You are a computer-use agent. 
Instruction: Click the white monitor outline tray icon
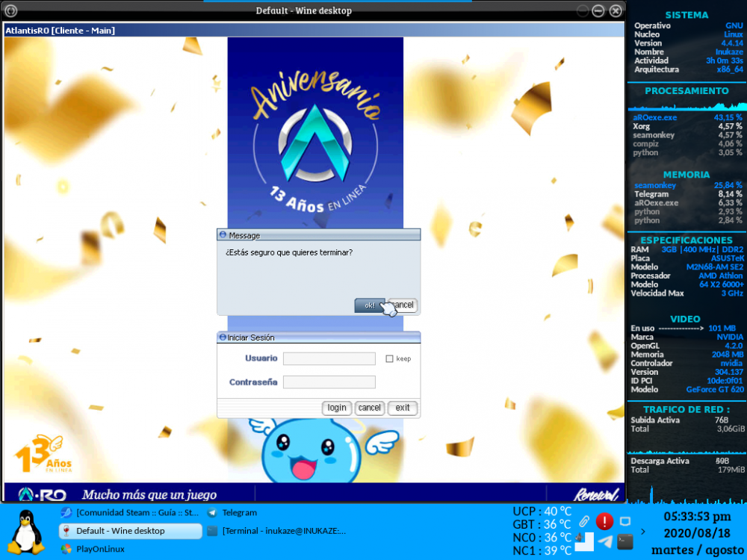coord(625,520)
